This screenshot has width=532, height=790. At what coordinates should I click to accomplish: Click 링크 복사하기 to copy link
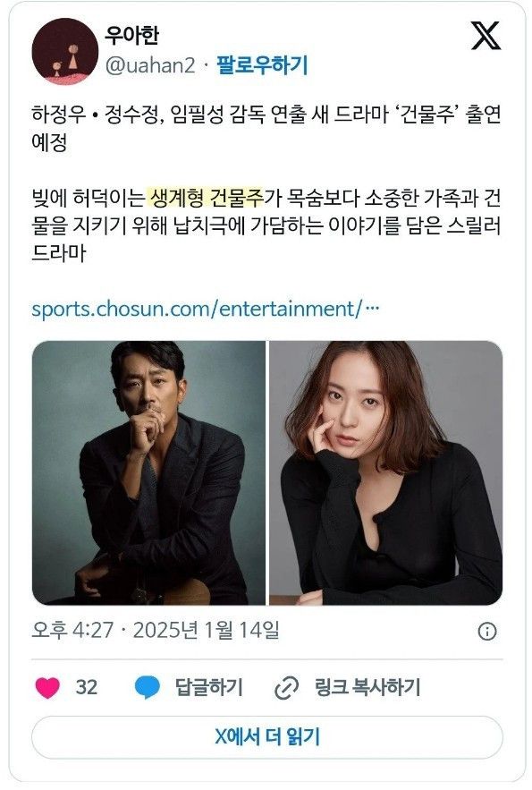pyautogui.click(x=367, y=688)
